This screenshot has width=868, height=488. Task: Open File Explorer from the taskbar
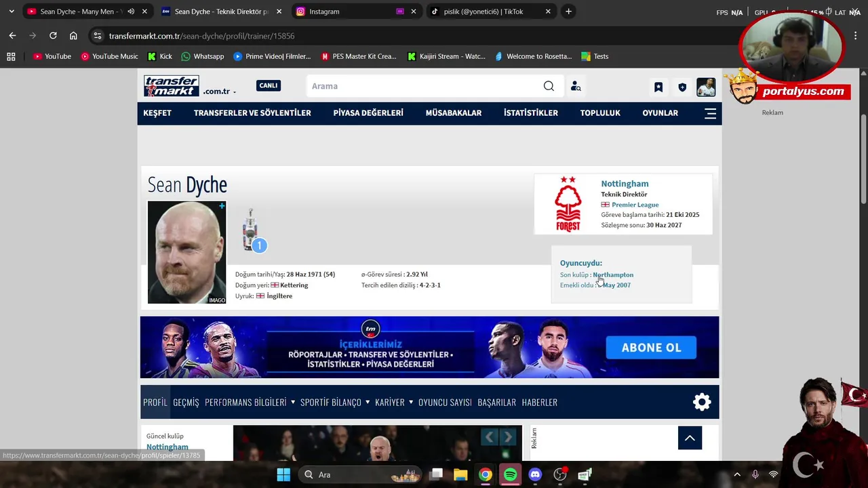coord(460,474)
